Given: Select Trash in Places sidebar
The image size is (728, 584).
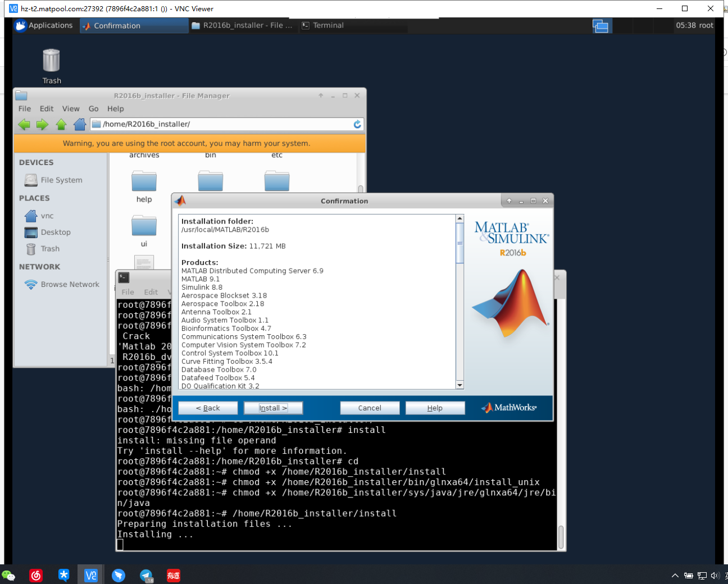Looking at the screenshot, I should (x=42, y=249).
